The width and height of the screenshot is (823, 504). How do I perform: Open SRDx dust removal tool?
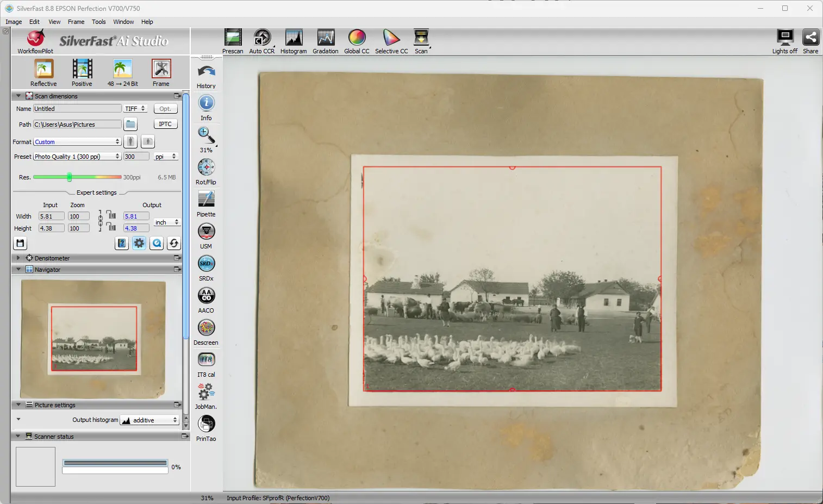[x=206, y=263]
